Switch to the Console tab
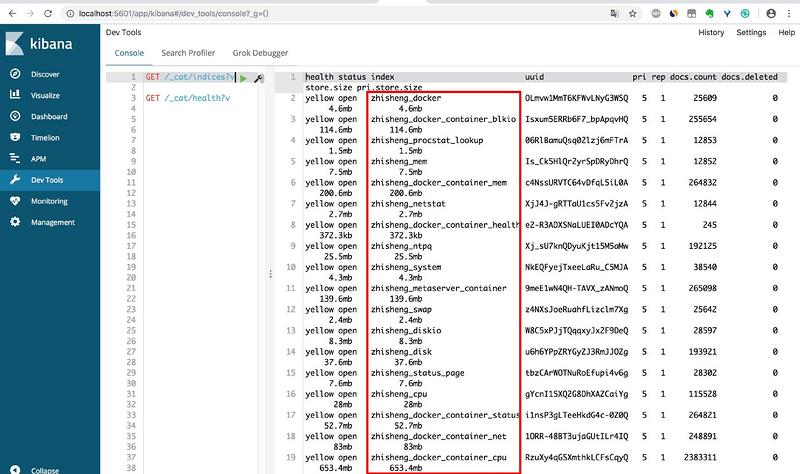 129,53
